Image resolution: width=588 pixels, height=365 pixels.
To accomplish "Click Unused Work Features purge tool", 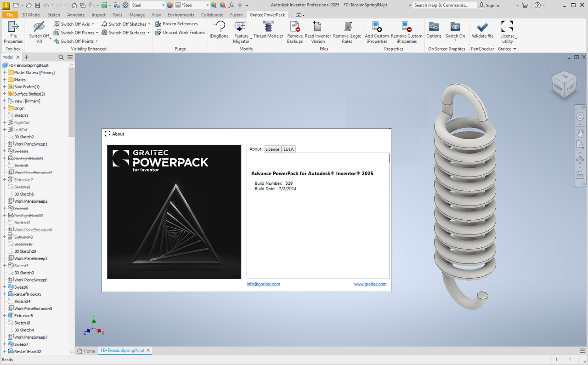I will coord(180,33).
